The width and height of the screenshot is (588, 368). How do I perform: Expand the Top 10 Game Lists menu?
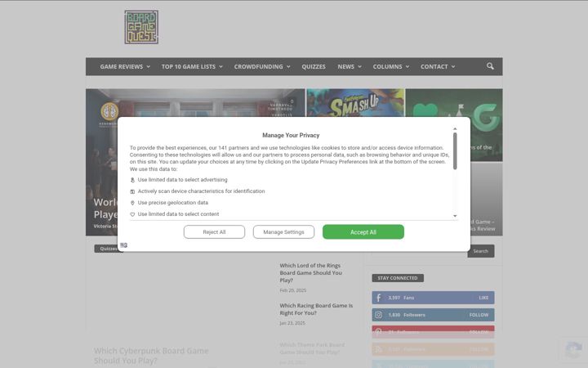[x=192, y=66]
